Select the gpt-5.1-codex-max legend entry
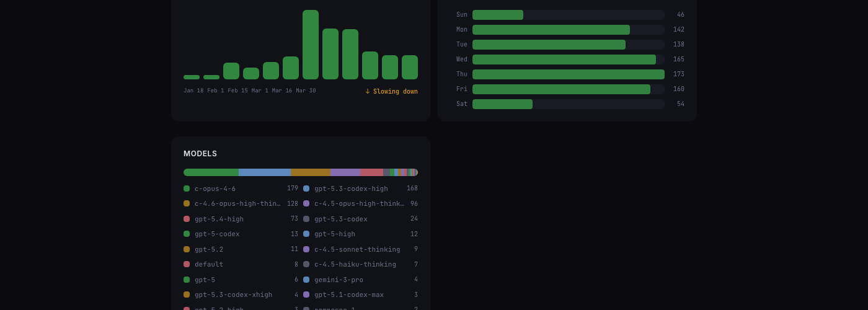The width and height of the screenshot is (868, 310). click(348, 295)
